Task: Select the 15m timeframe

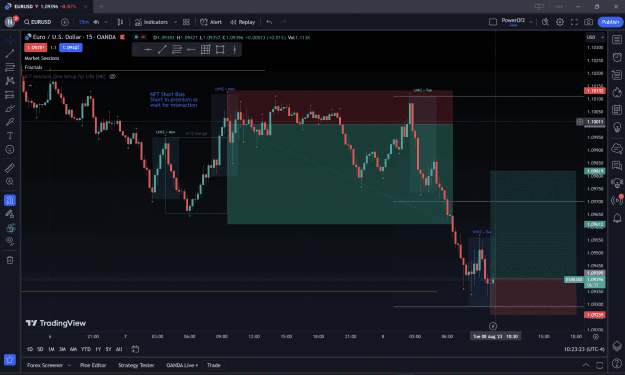Action: (84, 22)
